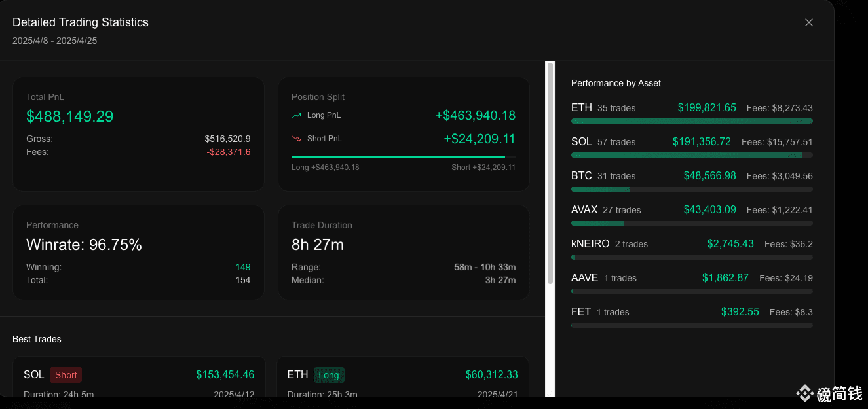
Task: Click the FET Fees: $8.3 text
Action: coord(791,312)
